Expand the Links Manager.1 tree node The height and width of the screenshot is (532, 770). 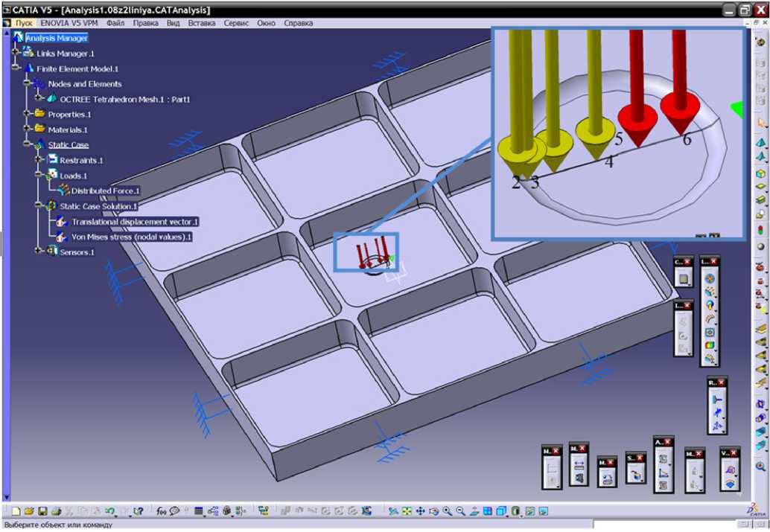point(14,54)
